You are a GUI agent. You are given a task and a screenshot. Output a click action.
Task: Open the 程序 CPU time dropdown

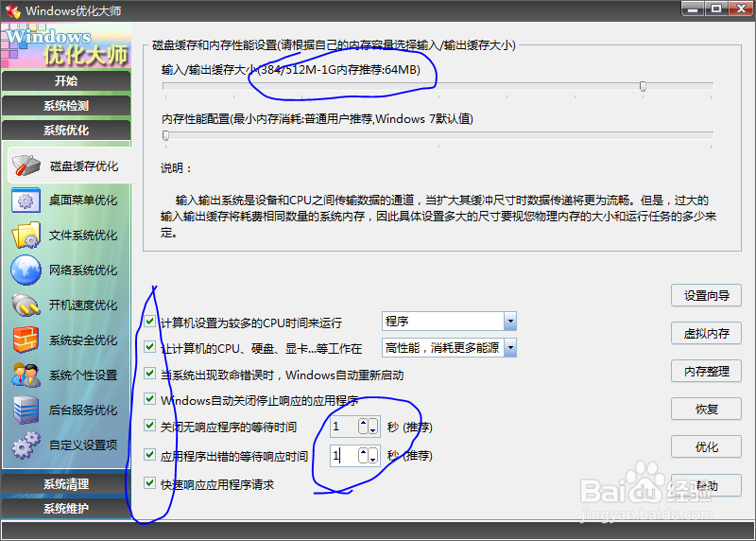(510, 321)
